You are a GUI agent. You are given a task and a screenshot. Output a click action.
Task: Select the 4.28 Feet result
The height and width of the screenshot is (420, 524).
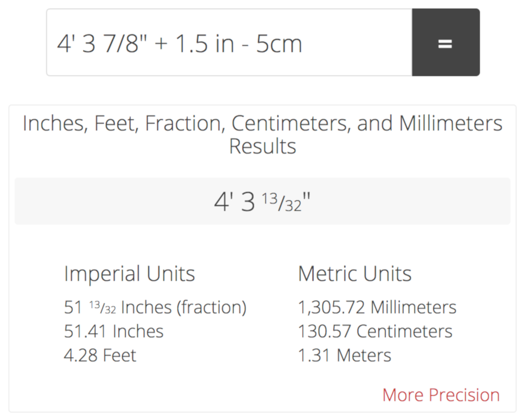click(100, 355)
